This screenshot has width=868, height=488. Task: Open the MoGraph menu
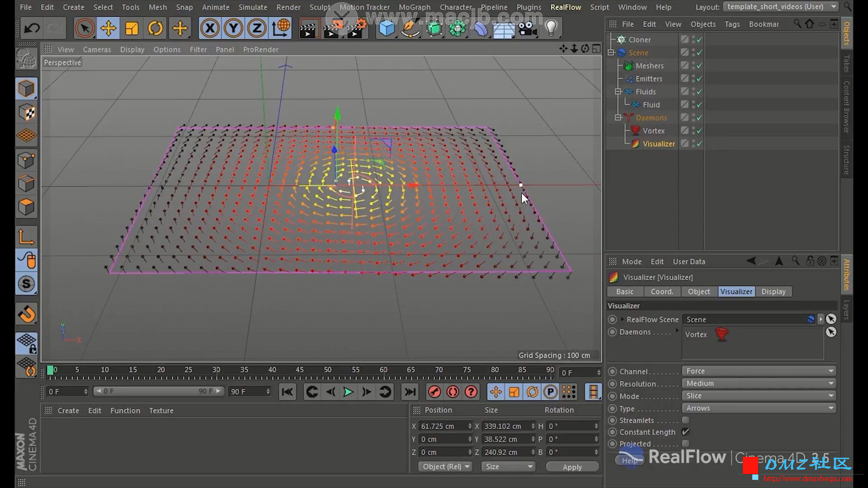pyautogui.click(x=415, y=7)
